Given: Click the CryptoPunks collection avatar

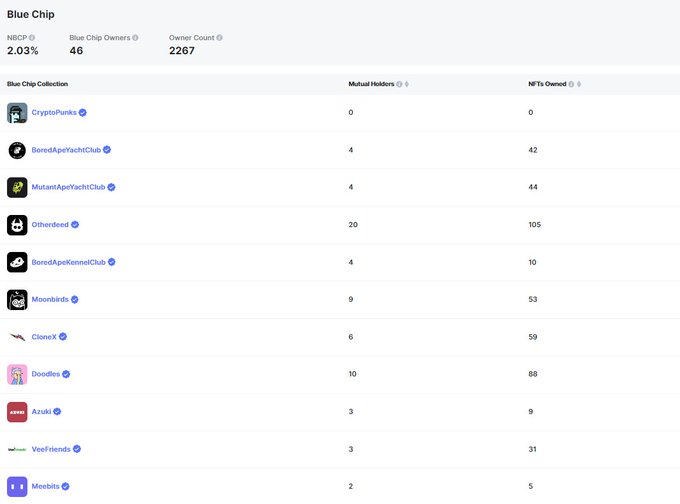Looking at the screenshot, I should (x=17, y=113).
